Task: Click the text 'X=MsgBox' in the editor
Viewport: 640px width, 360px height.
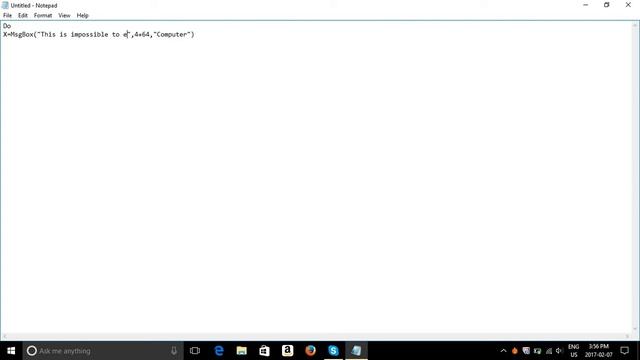Action: click(18, 35)
